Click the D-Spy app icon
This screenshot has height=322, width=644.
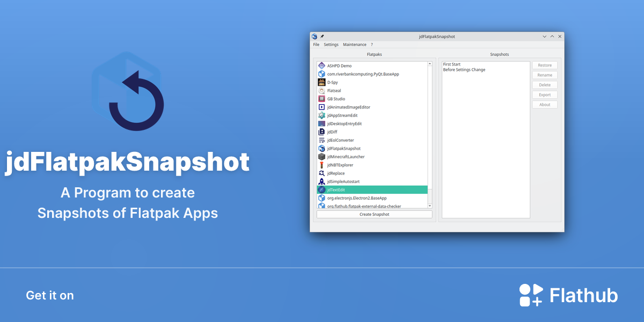[x=321, y=82]
